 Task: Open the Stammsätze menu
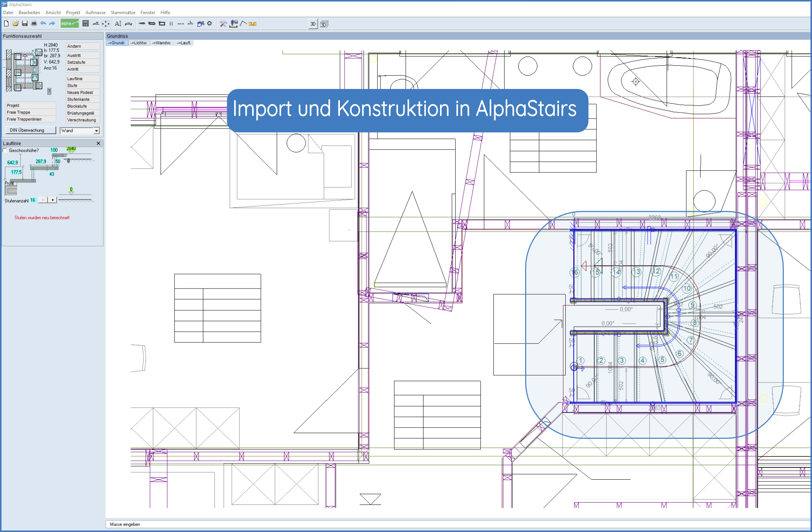pos(123,13)
